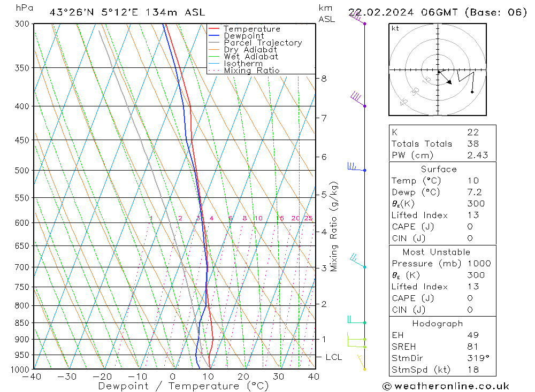The height and width of the screenshot is (392, 535).
Task: Click the teal wind barb at 850 hPa
Action: [356, 320]
